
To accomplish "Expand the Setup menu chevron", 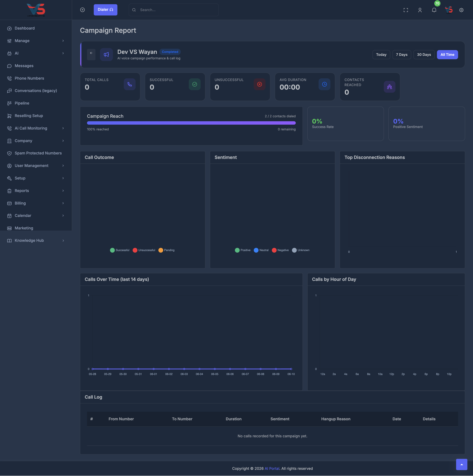I will click(63, 178).
